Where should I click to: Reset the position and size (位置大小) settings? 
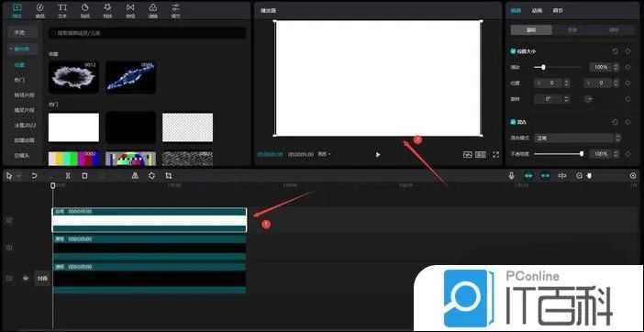[x=615, y=51]
